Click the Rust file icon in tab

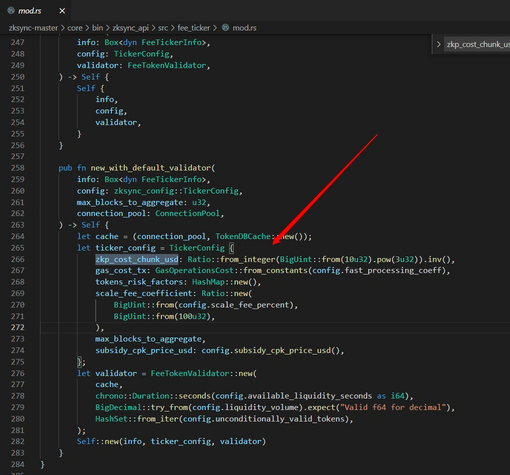tap(11, 11)
